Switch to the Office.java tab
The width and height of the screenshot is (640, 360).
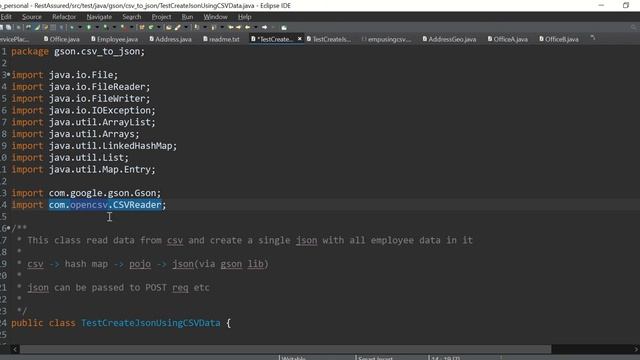click(62, 39)
